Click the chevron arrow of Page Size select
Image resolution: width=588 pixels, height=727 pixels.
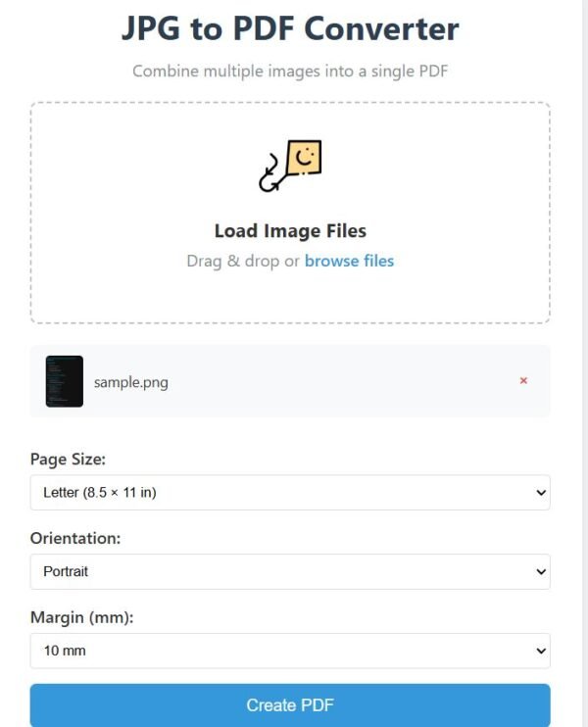[541, 493]
